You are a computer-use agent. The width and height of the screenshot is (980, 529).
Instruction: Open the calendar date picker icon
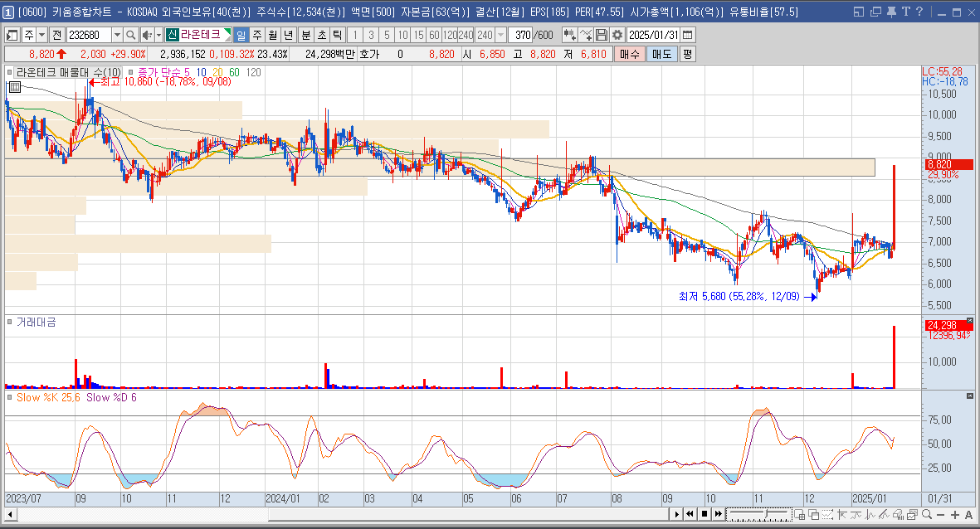pos(688,35)
